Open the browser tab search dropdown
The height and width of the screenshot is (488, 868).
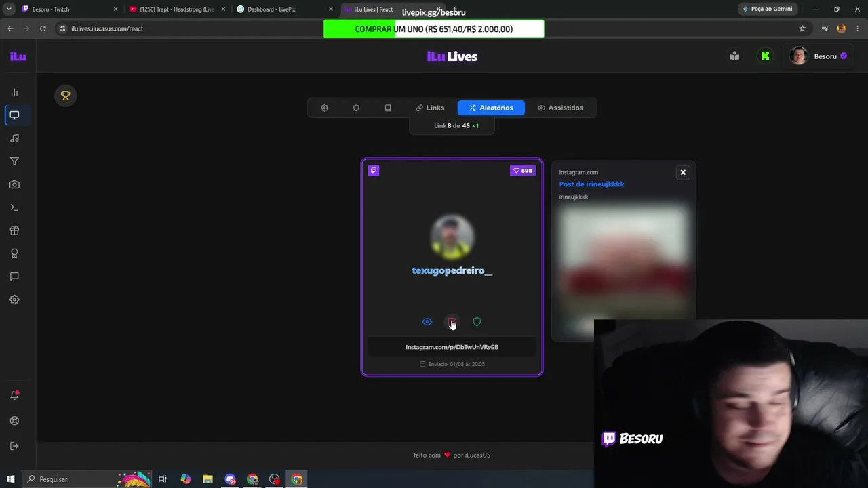coord(9,9)
